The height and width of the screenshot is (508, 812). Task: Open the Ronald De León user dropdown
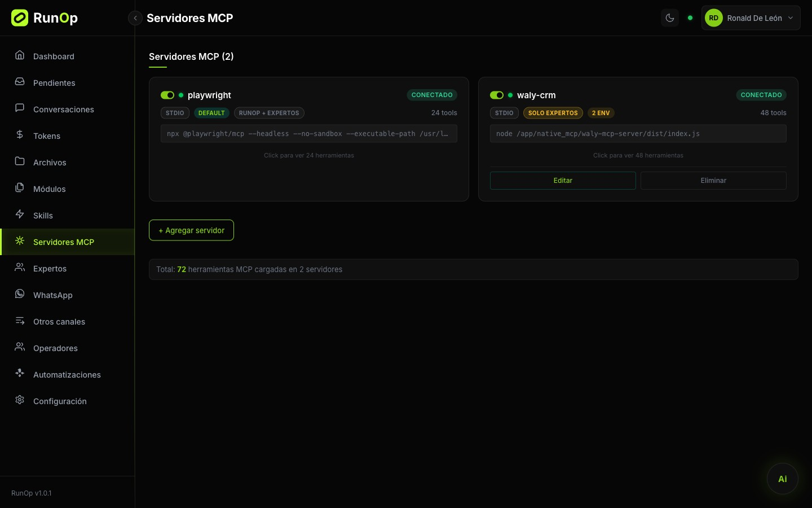(751, 18)
